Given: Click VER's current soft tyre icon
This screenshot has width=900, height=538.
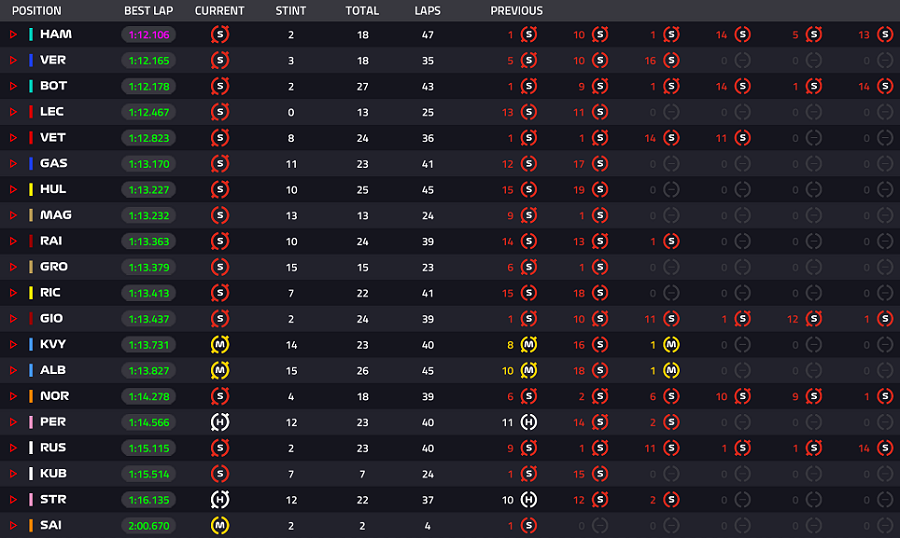Looking at the screenshot, I should [x=220, y=60].
